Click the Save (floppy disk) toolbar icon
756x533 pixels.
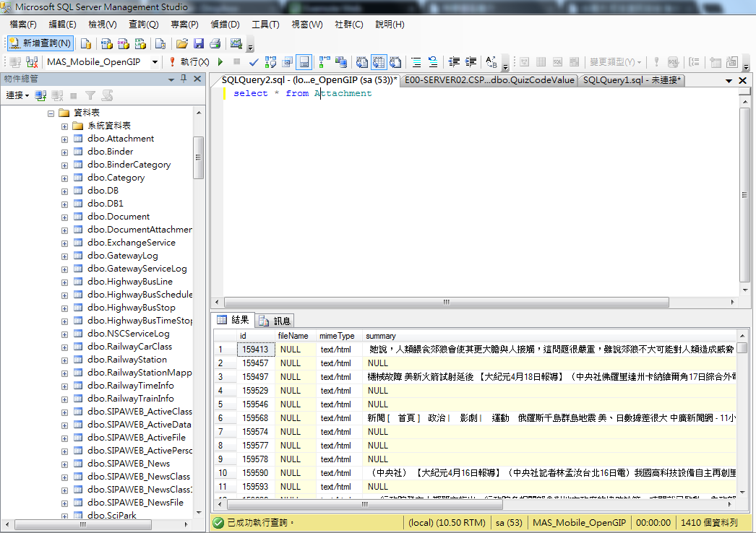pyautogui.click(x=198, y=43)
